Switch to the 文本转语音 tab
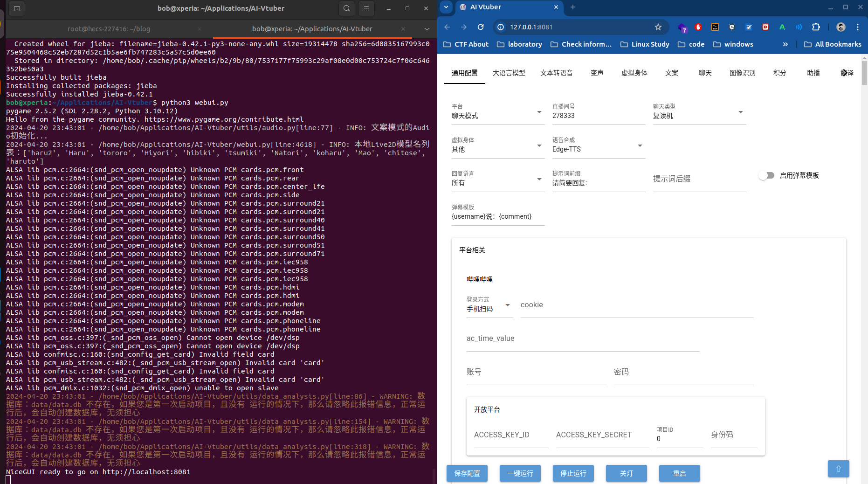Viewport: 868px width, 484px height. [x=556, y=73]
